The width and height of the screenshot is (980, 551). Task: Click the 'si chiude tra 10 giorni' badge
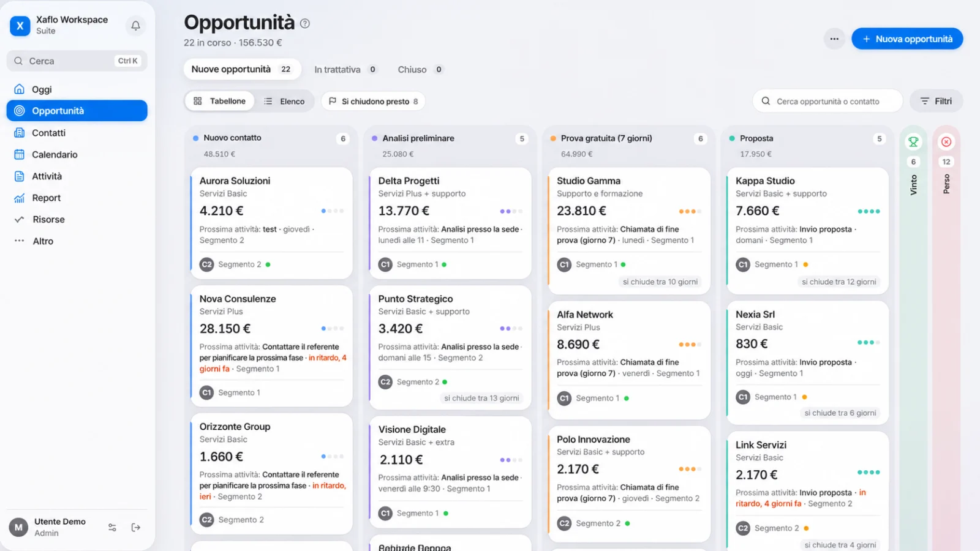[660, 282]
